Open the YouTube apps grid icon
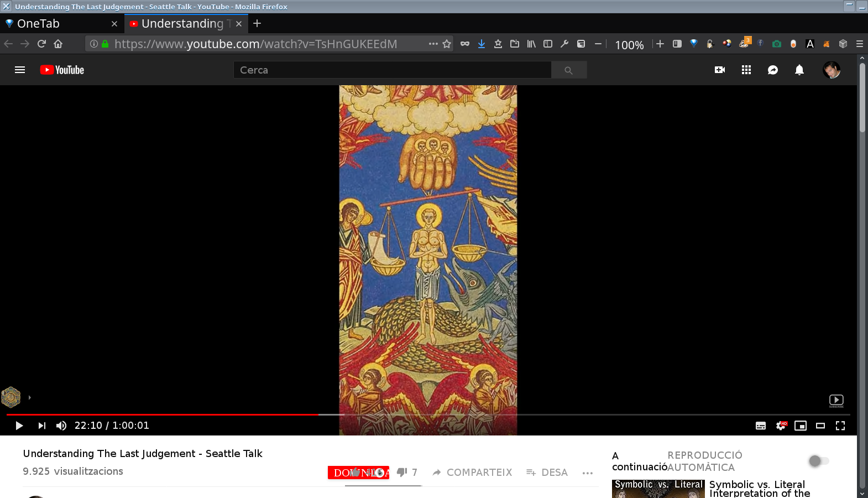 tap(746, 70)
